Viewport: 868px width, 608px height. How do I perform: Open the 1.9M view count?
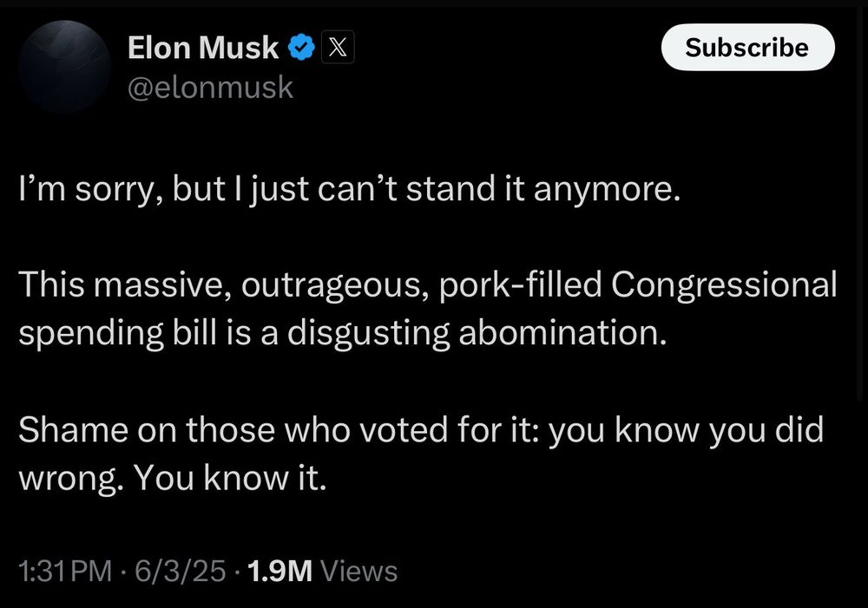coord(280,571)
